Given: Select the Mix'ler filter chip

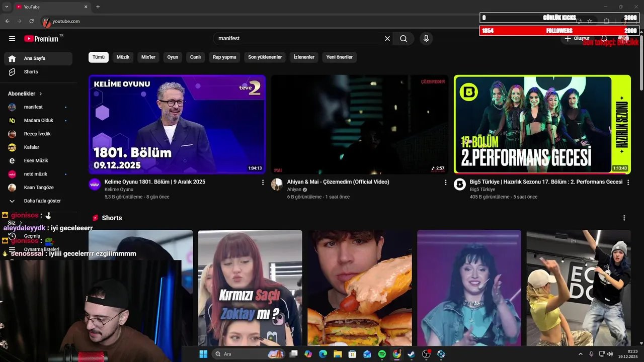Looking at the screenshot, I should [x=148, y=57].
